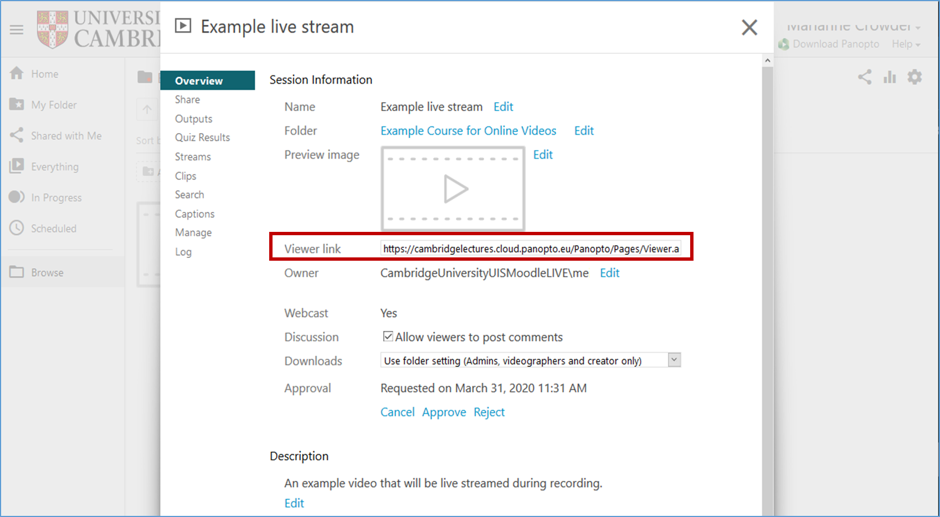The width and height of the screenshot is (940, 517).
Task: Edit the session Folder
Action: tap(584, 131)
